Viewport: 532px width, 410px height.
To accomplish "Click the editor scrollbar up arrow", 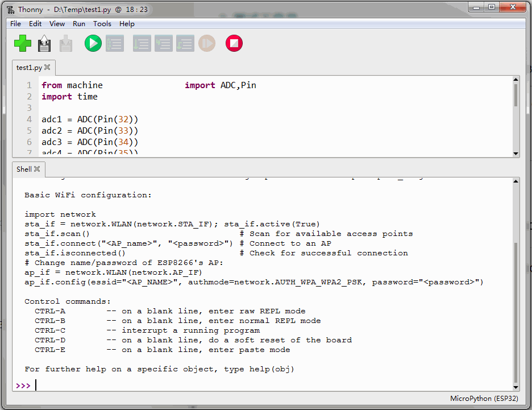I will pyautogui.click(x=516, y=80).
